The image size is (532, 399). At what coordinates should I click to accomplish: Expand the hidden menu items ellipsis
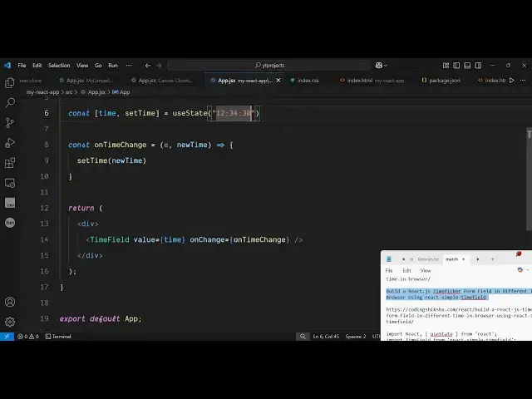click(x=129, y=65)
